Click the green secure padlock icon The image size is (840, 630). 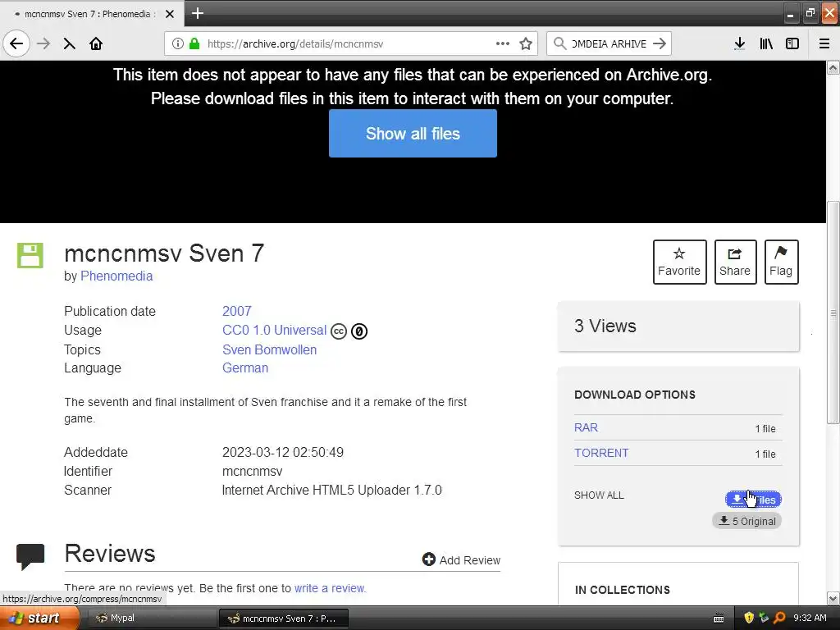(194, 43)
